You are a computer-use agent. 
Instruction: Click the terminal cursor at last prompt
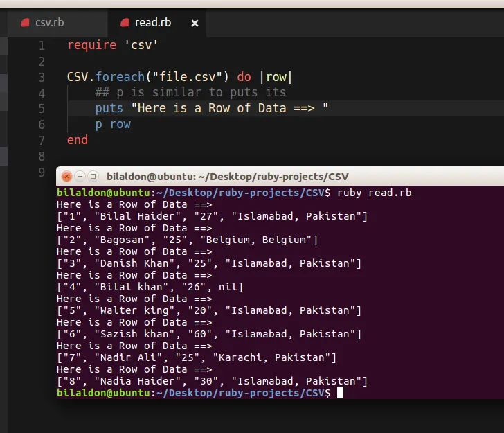click(340, 393)
